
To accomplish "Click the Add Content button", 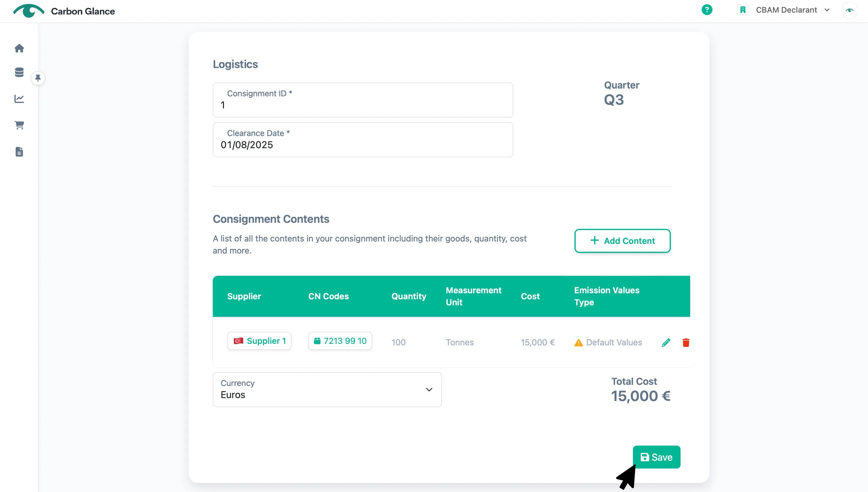I will (x=622, y=241).
